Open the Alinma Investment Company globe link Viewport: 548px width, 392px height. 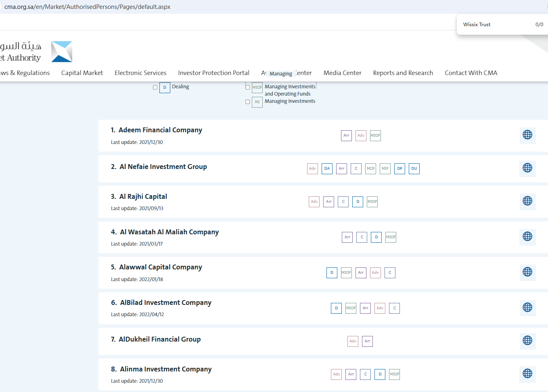(527, 373)
